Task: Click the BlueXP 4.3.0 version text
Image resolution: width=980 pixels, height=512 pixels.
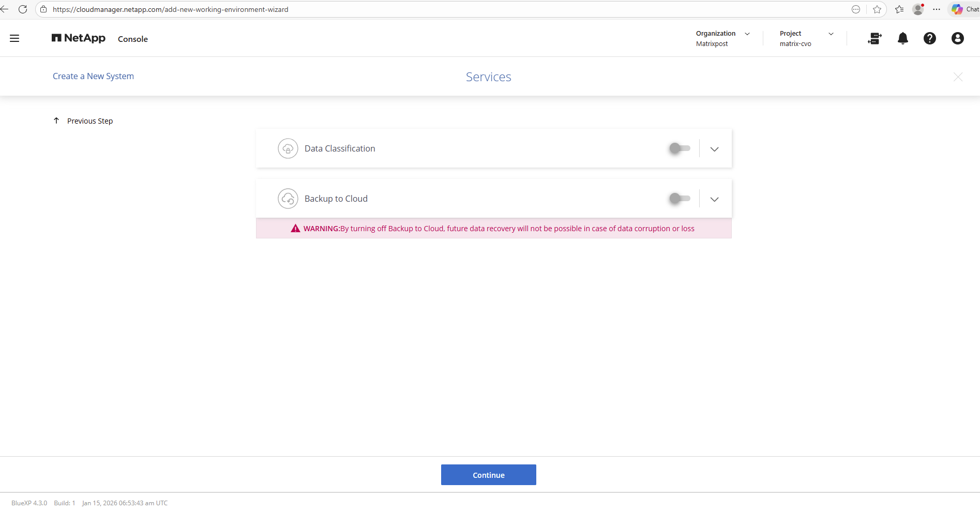Action: 29,503
